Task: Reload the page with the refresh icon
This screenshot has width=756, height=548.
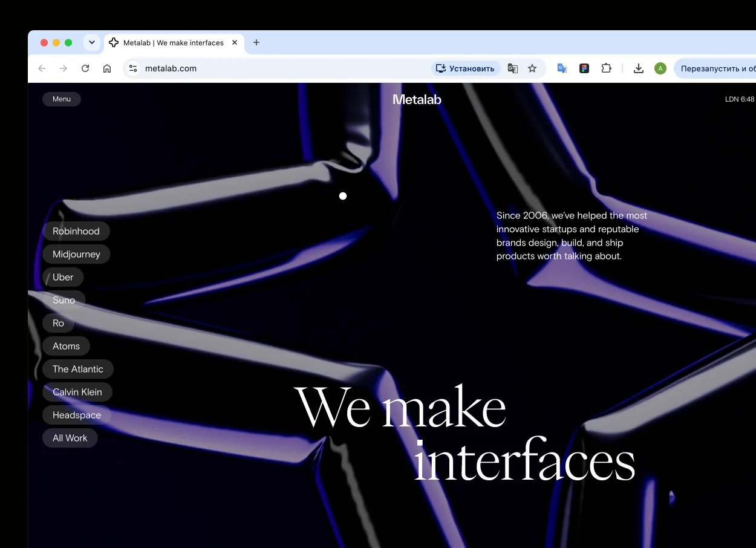Action: (85, 68)
